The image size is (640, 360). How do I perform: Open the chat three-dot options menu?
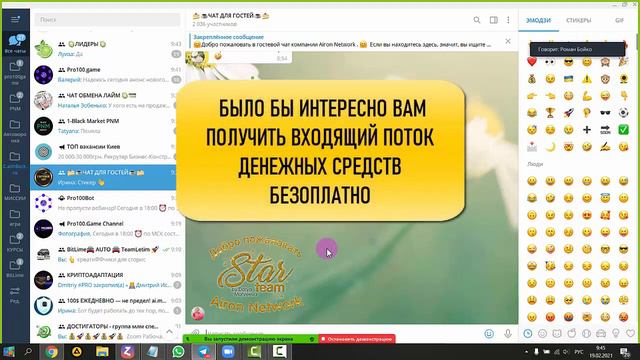pos(508,20)
